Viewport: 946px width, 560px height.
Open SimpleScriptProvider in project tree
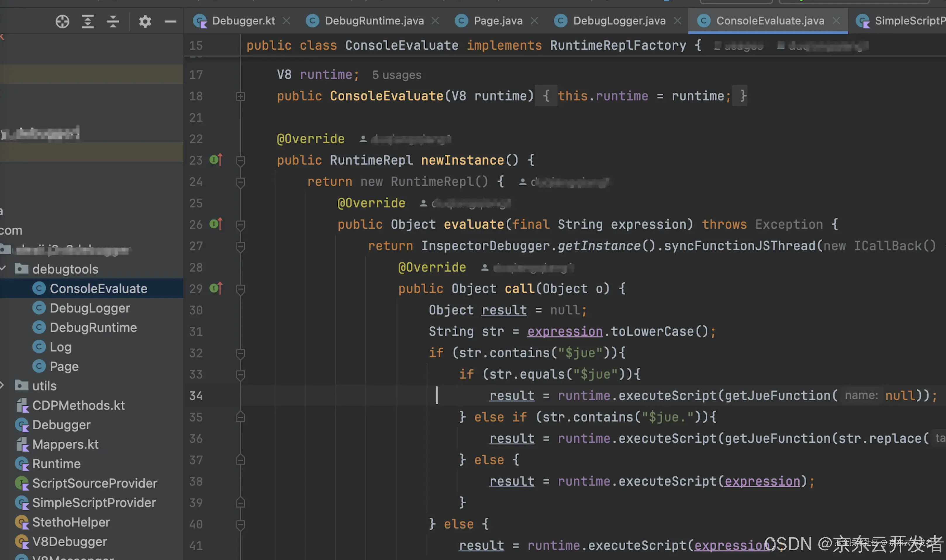pyautogui.click(x=94, y=502)
